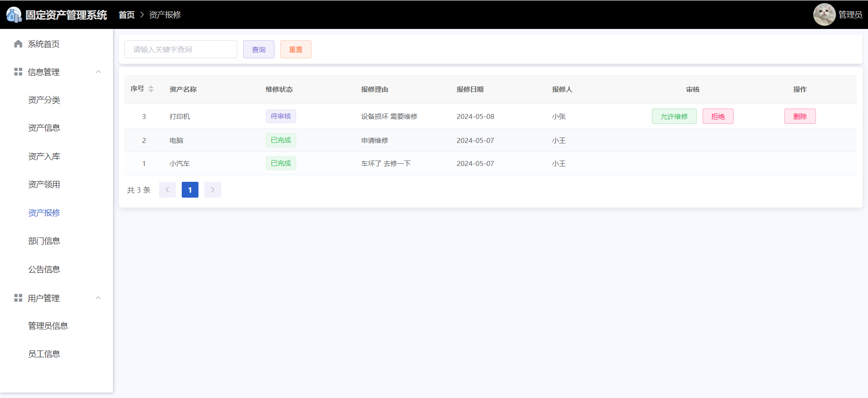This screenshot has width=868, height=398.
Task: Select 资产报修 menu item
Action: 44,213
